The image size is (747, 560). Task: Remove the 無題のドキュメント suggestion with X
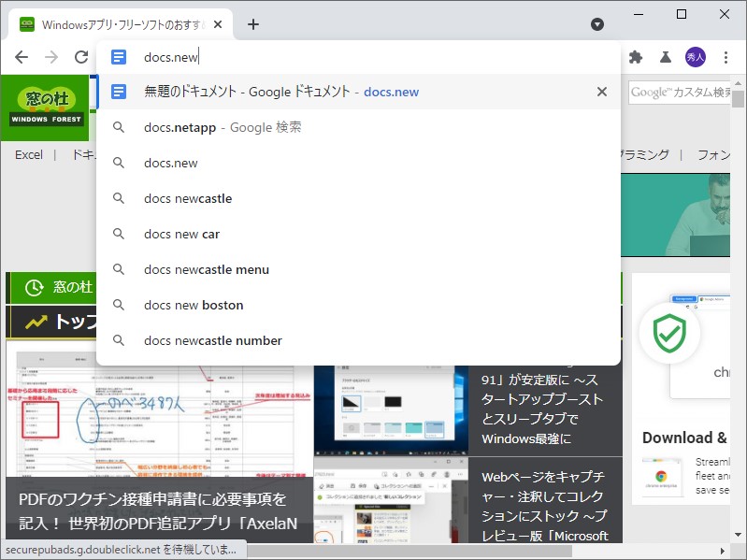(602, 92)
